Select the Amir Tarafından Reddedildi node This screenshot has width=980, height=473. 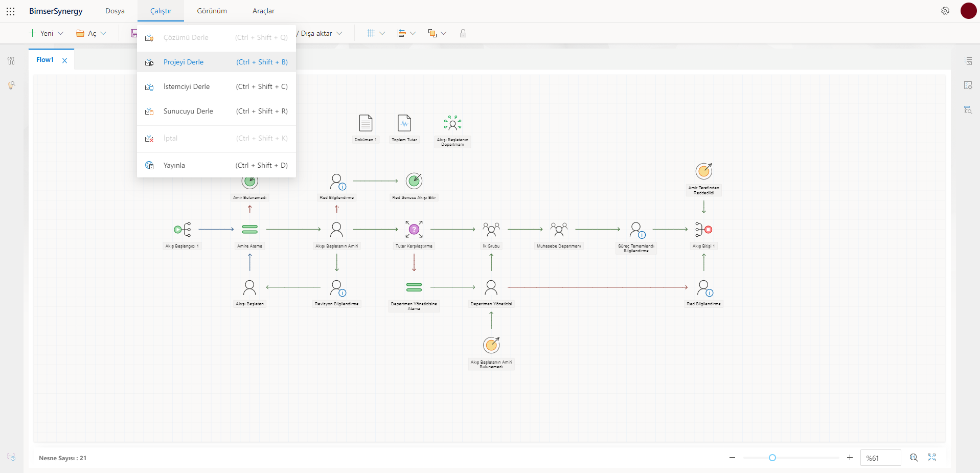pos(704,171)
